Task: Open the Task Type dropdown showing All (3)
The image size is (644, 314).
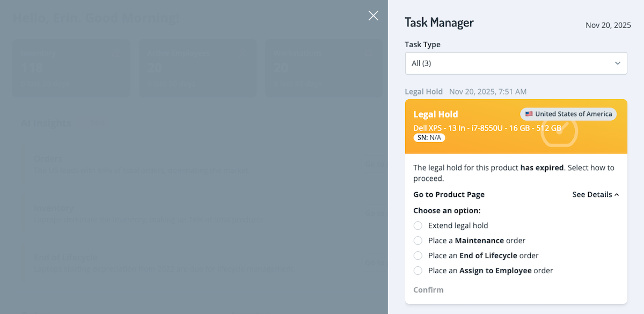Action: [x=515, y=63]
